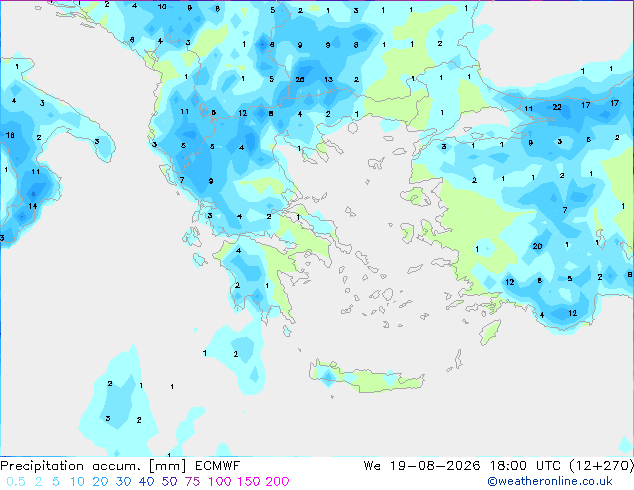Image resolution: width=634 pixels, height=490 pixels.
Task: Click the 100 mm legend value
Action: (220, 482)
